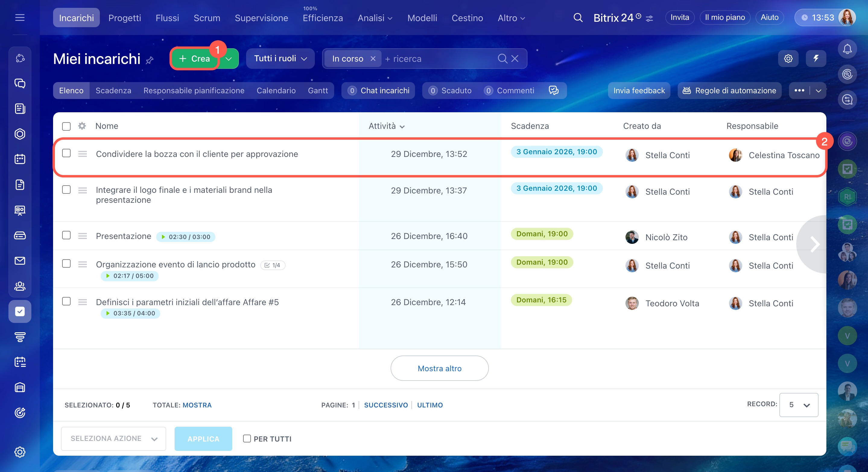
Task: Select all tasks via the header checkbox
Action: (x=66, y=126)
